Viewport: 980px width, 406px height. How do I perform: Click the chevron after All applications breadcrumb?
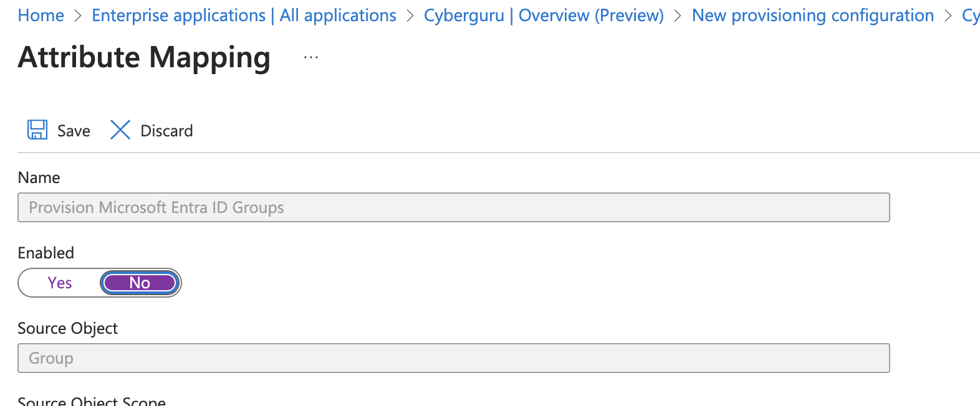[x=410, y=16]
